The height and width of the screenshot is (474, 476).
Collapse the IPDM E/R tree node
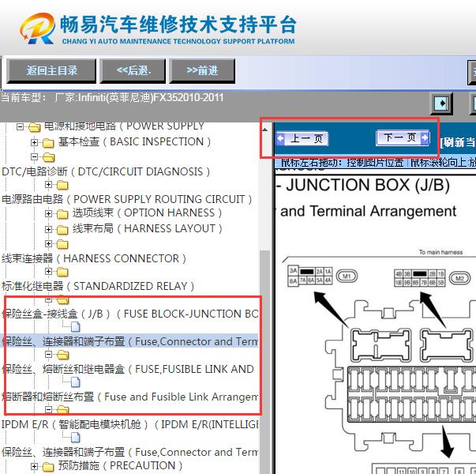click(48, 409)
